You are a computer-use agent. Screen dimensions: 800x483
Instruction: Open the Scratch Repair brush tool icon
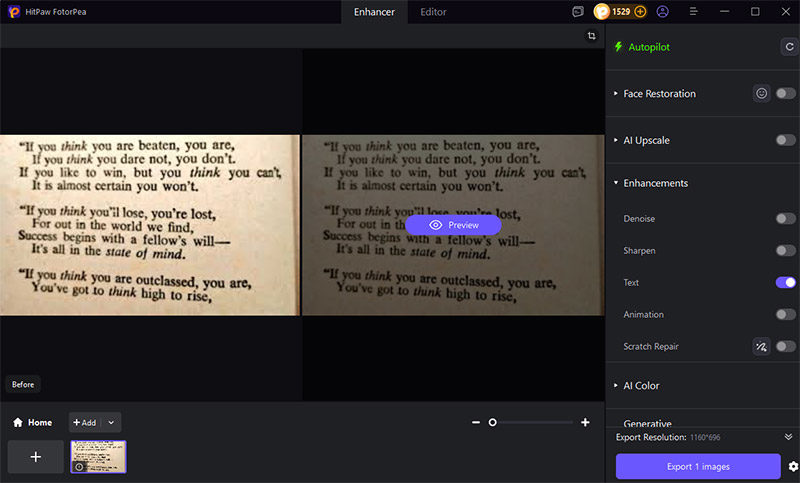pyautogui.click(x=761, y=346)
